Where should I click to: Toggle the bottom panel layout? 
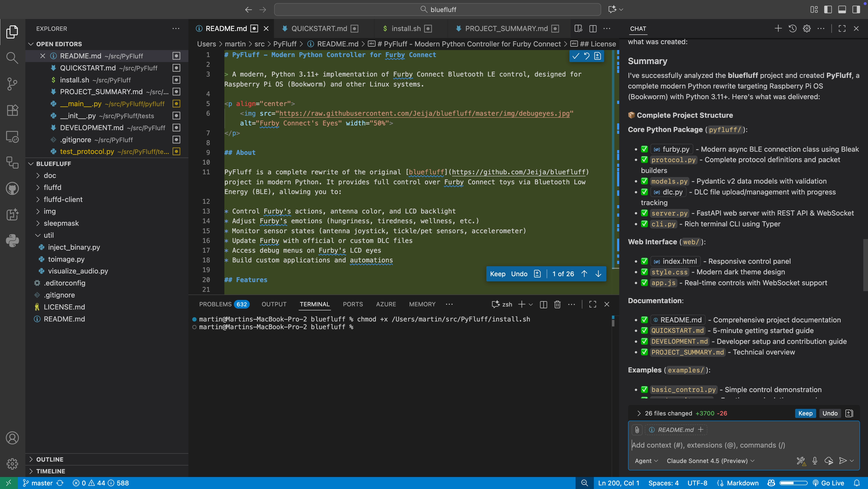pos(842,10)
